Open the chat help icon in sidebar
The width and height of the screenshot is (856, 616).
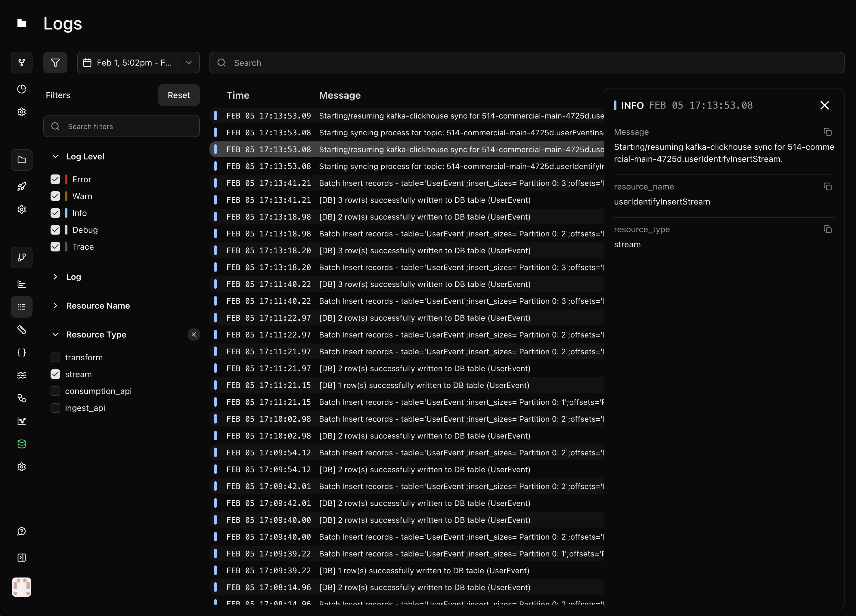tap(21, 531)
